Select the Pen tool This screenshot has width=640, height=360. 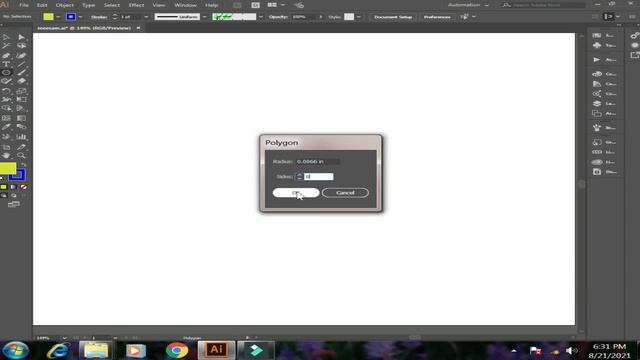[x=6, y=55]
